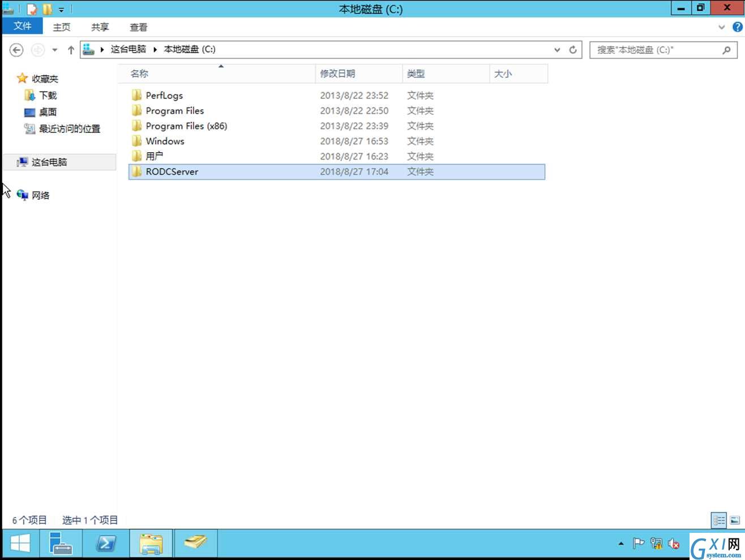Expand the chevron after 这台电脑 in address bar
Viewport: 745px width, 560px height.
[x=155, y=49]
